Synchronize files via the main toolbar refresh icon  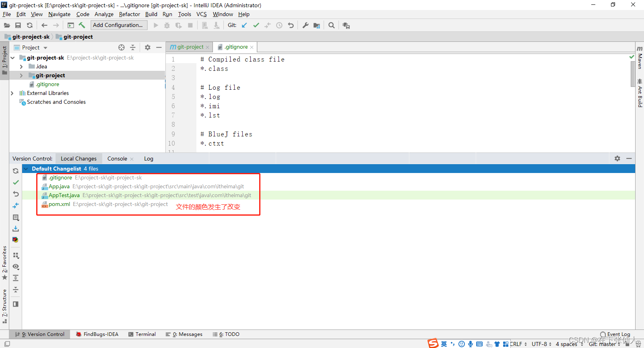30,25
